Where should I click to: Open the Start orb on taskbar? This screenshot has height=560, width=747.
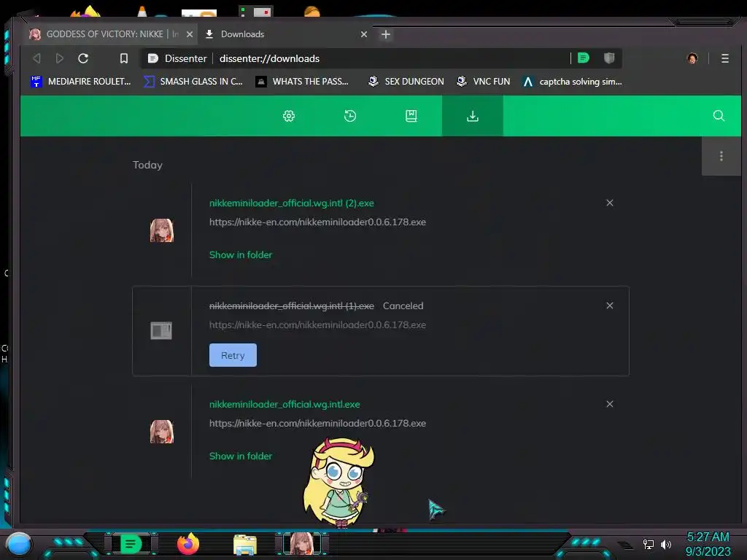[x=19, y=544]
